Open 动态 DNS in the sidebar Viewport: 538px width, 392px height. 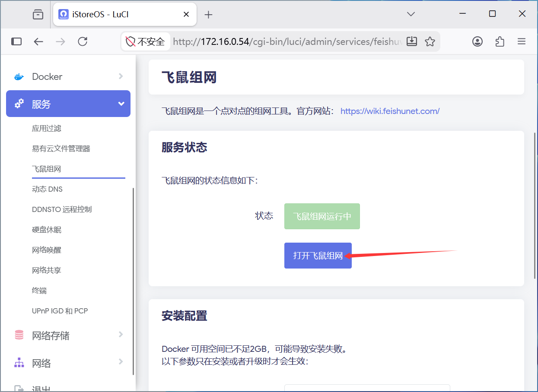(47, 189)
